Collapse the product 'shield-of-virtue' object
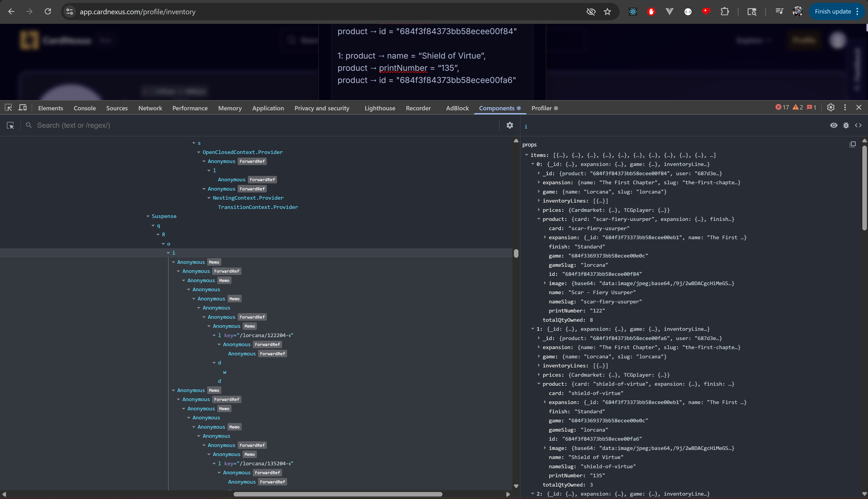The width and height of the screenshot is (868, 499). 539,384
